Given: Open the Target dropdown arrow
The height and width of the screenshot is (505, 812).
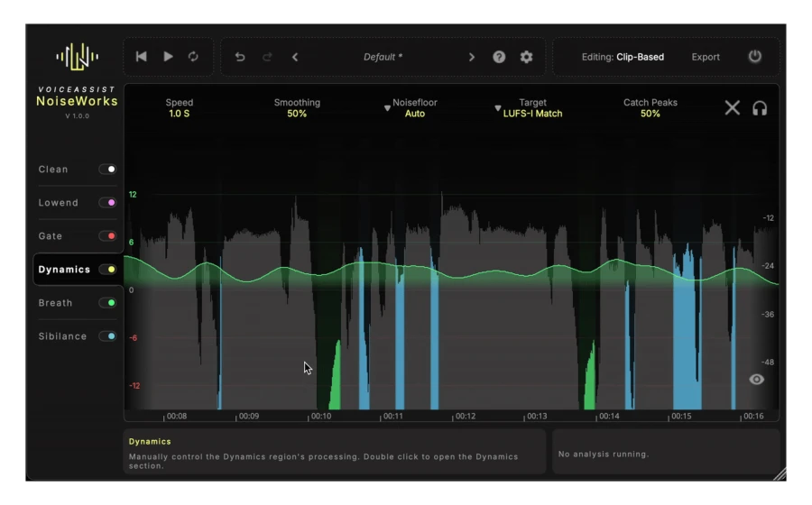Looking at the screenshot, I should pyautogui.click(x=497, y=108).
